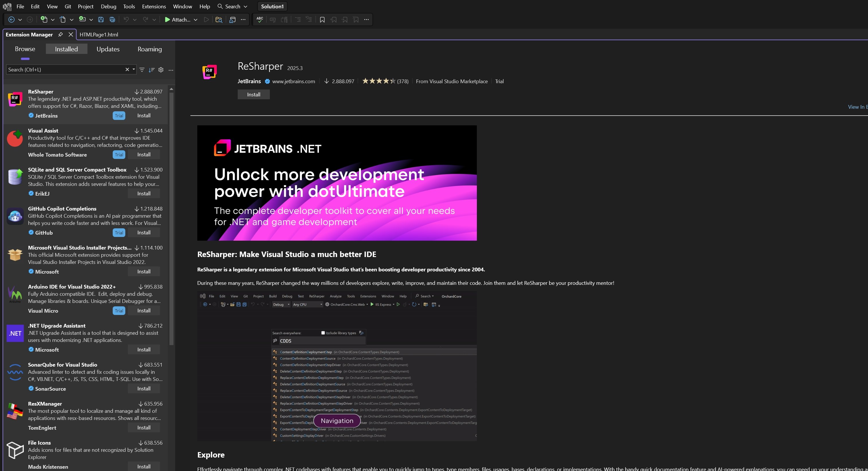Image resolution: width=868 pixels, height=471 pixels.
Task: Click the Save All toolbar icon
Action: coord(112,20)
